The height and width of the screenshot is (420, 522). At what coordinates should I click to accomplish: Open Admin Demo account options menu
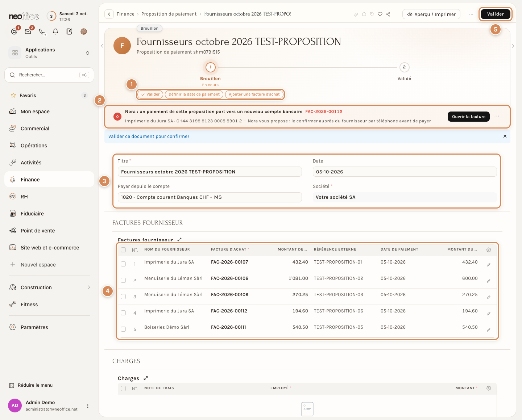click(87, 406)
